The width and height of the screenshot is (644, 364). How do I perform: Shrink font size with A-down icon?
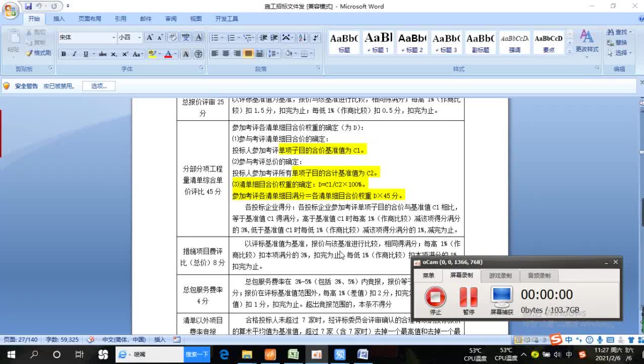tap(160, 37)
